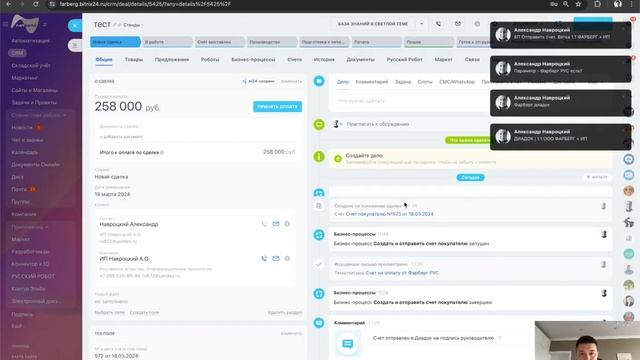Open the Фильтр dropdown in timeline
This screenshot has height=360, width=640.
coord(597,177)
